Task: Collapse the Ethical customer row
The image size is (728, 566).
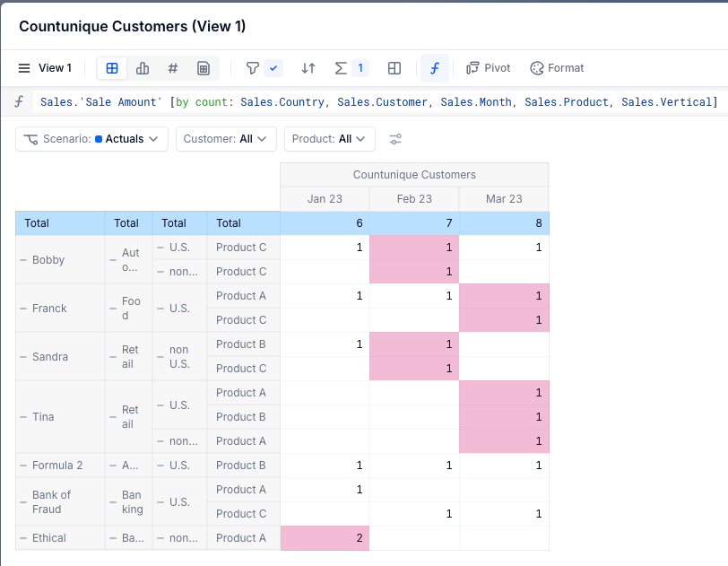Action: point(23,538)
